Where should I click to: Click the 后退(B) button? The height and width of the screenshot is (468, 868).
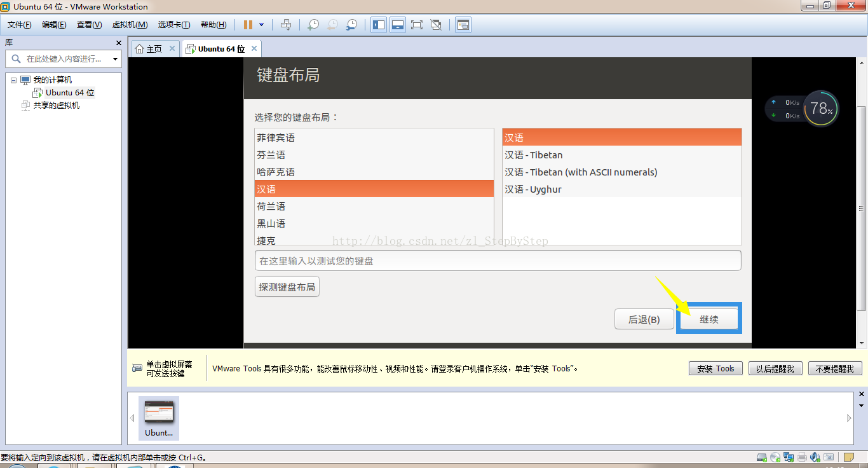click(x=644, y=319)
